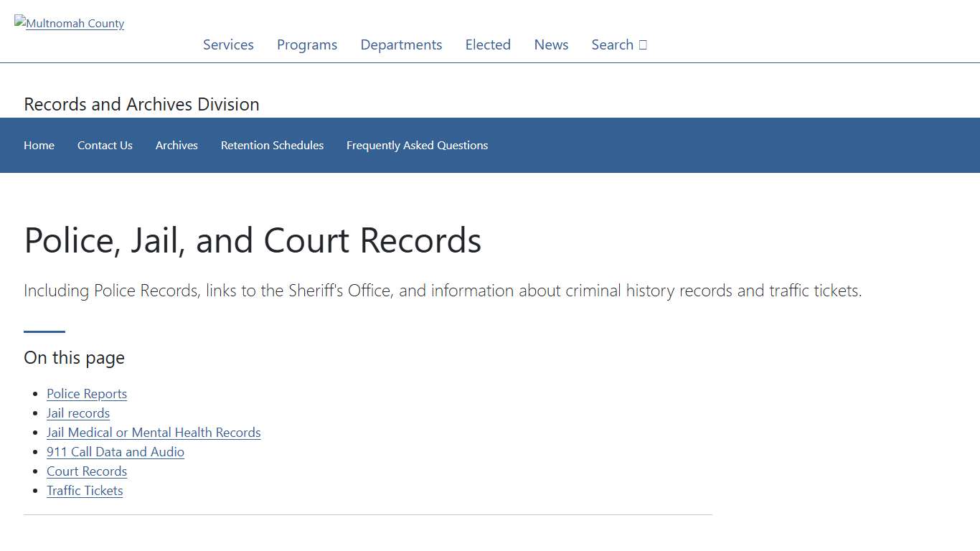Navigate to the Archives section

coord(176,145)
